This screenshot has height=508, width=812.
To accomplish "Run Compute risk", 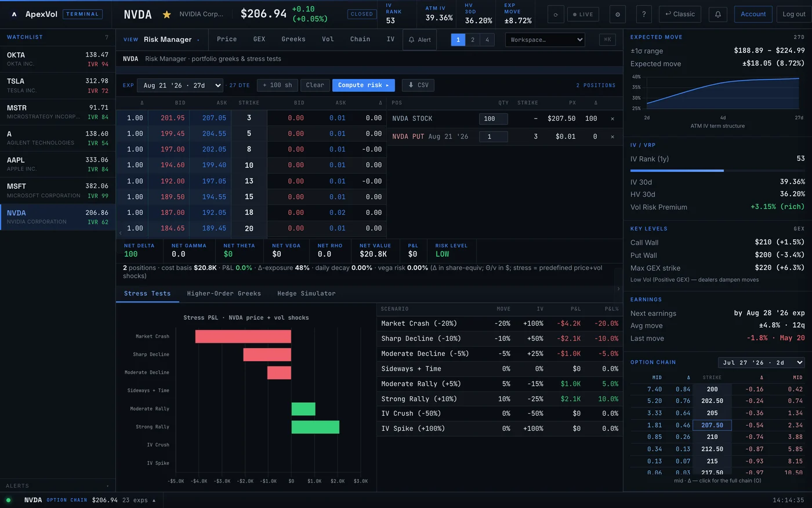I will point(363,85).
